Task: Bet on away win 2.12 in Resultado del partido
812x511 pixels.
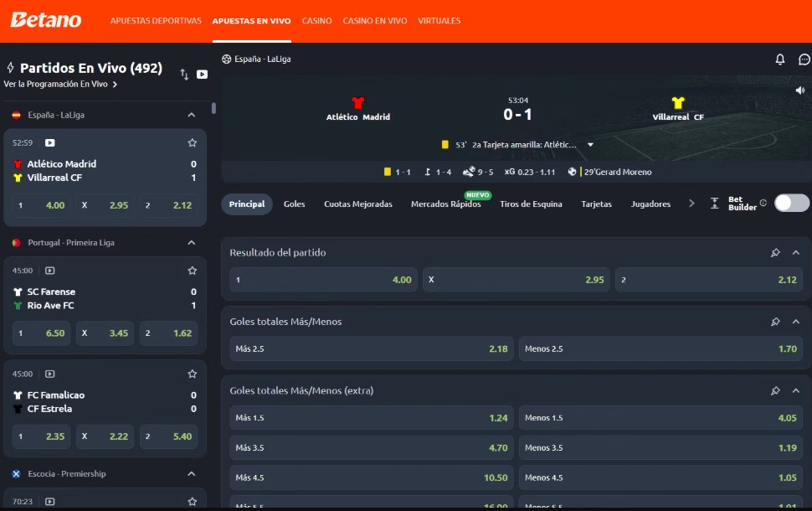Action: 709,280
